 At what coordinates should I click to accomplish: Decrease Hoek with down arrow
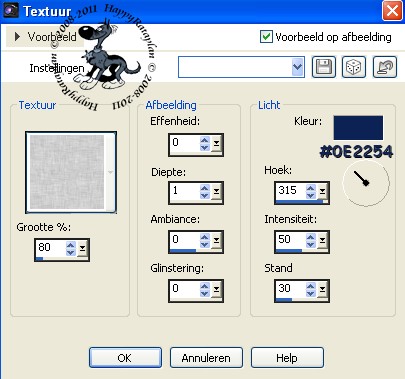311,196
